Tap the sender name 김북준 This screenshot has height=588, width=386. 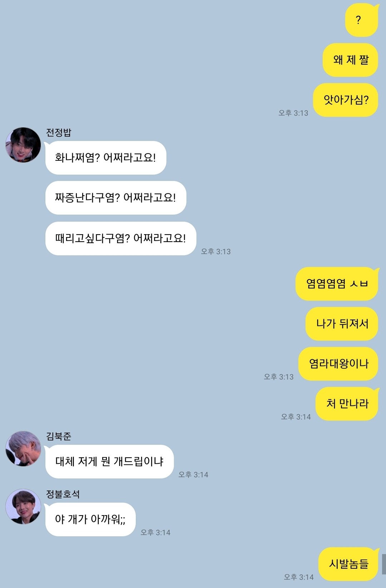tap(59, 436)
